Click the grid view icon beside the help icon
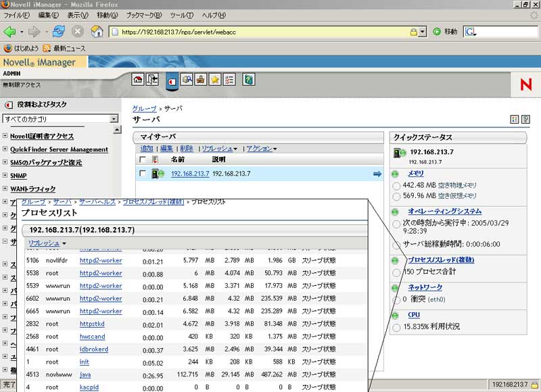The image size is (541, 392). [x=515, y=119]
